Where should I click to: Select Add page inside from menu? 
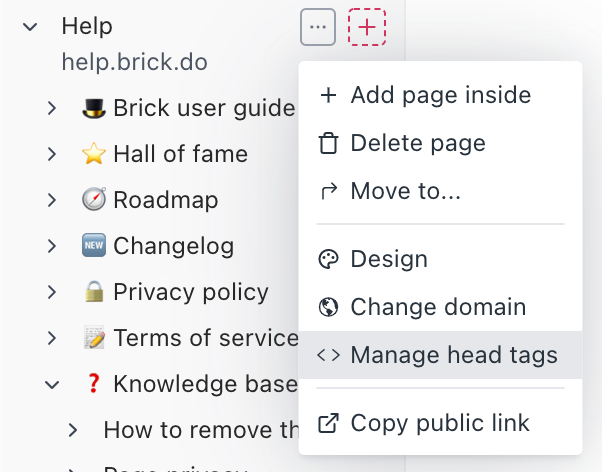pos(440,95)
